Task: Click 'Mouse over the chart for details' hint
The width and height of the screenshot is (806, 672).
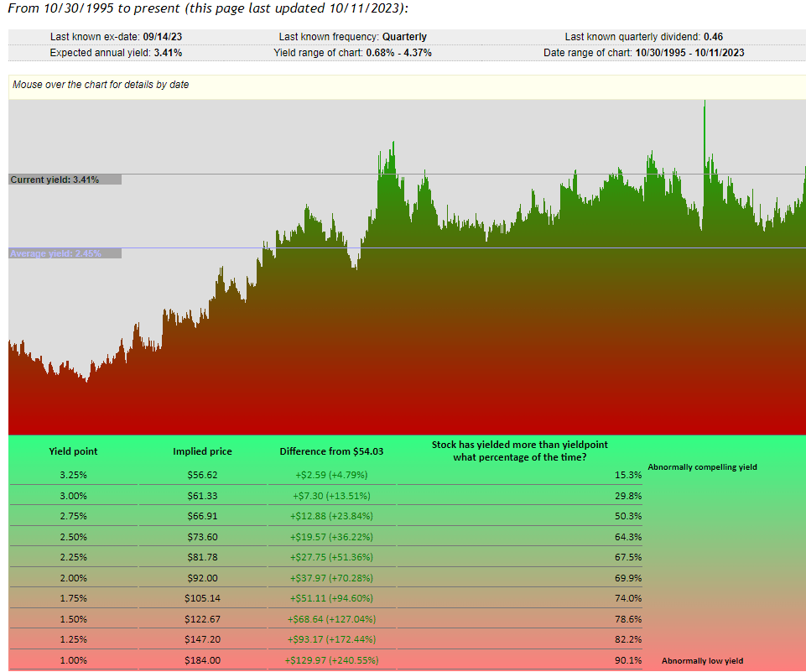Action: [x=101, y=85]
